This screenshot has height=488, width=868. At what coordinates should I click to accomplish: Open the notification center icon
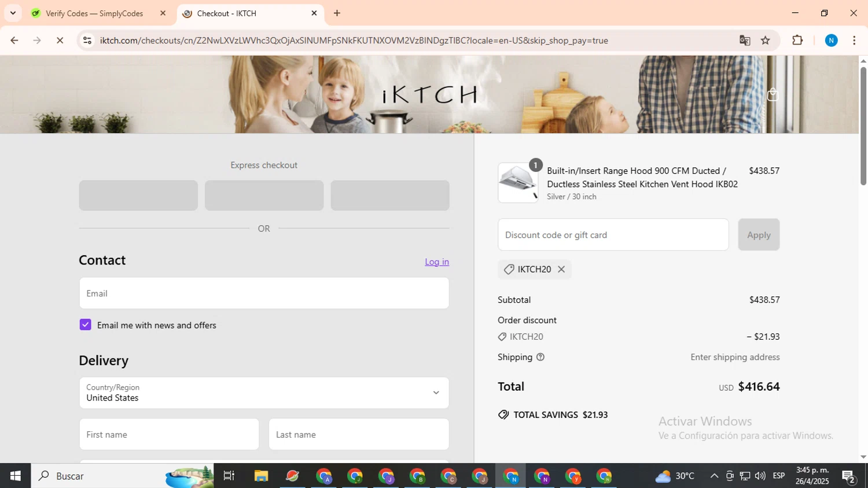[849, 476]
